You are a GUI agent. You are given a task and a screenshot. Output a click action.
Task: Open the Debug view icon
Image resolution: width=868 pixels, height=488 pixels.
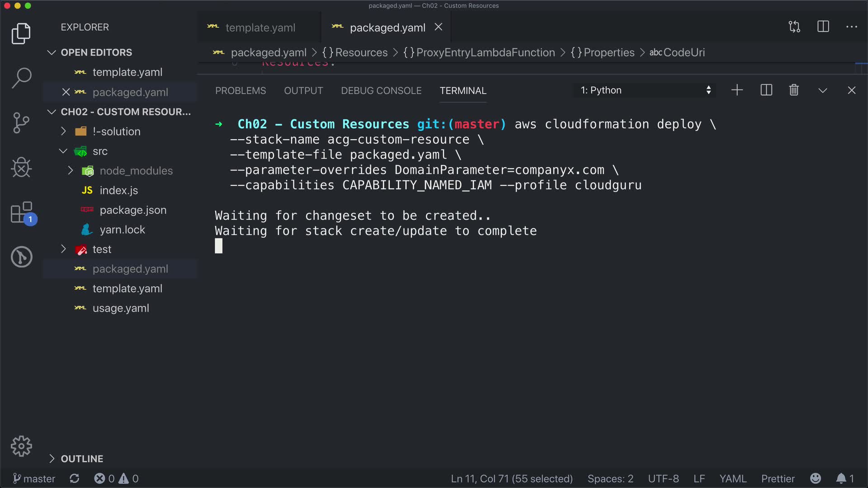click(21, 168)
